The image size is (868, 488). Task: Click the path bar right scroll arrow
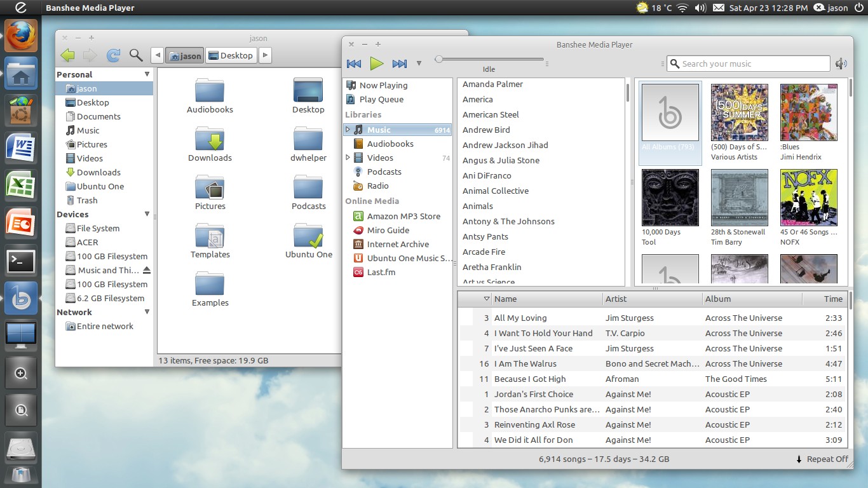pos(265,55)
